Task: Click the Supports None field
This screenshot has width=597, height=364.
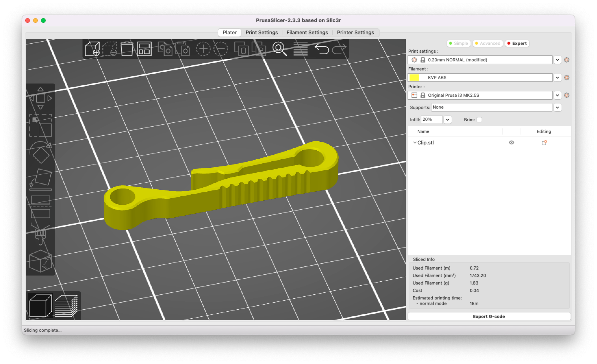Action: [x=492, y=107]
